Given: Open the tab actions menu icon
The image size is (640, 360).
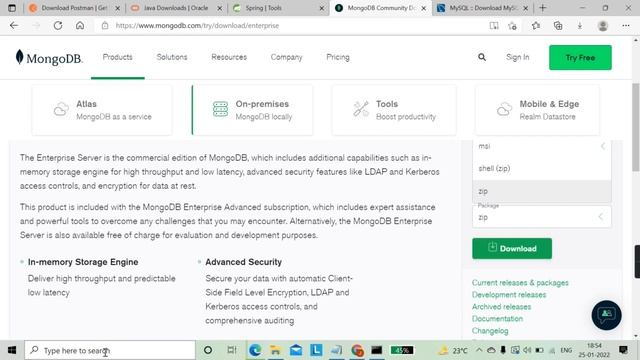Looking at the screenshot, I should tap(12, 8).
